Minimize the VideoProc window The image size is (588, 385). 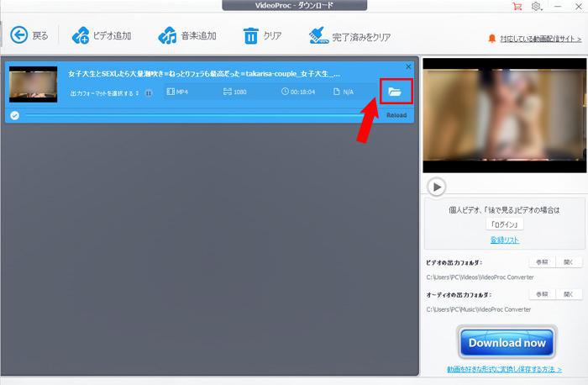coord(558,7)
